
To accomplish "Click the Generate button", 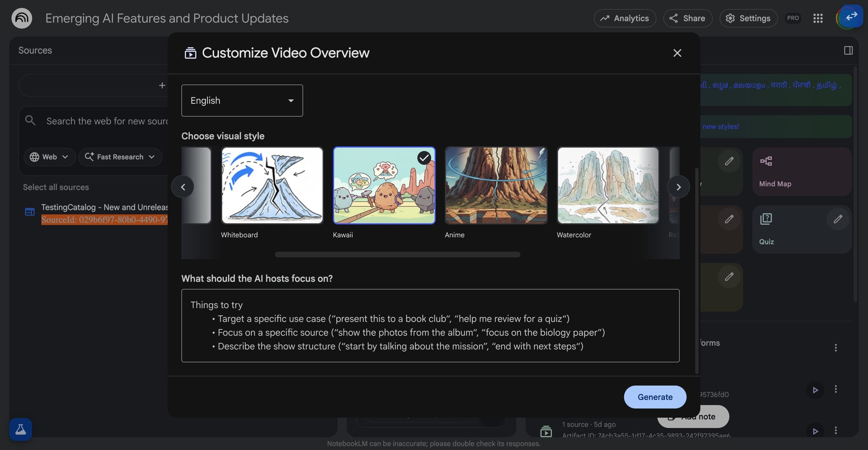I will [x=655, y=397].
